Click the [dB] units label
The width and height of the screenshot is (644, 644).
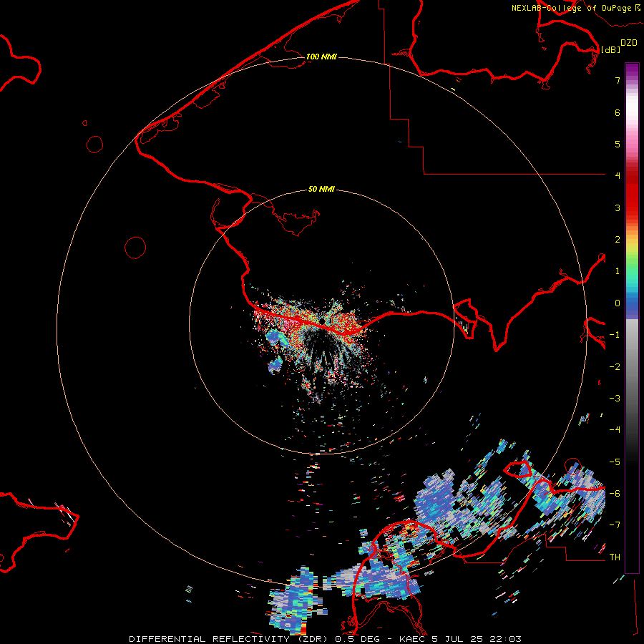pos(611,49)
